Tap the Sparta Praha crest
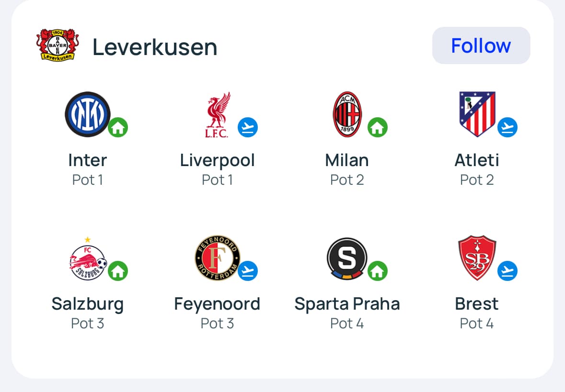The height and width of the screenshot is (392, 565). tap(347, 258)
